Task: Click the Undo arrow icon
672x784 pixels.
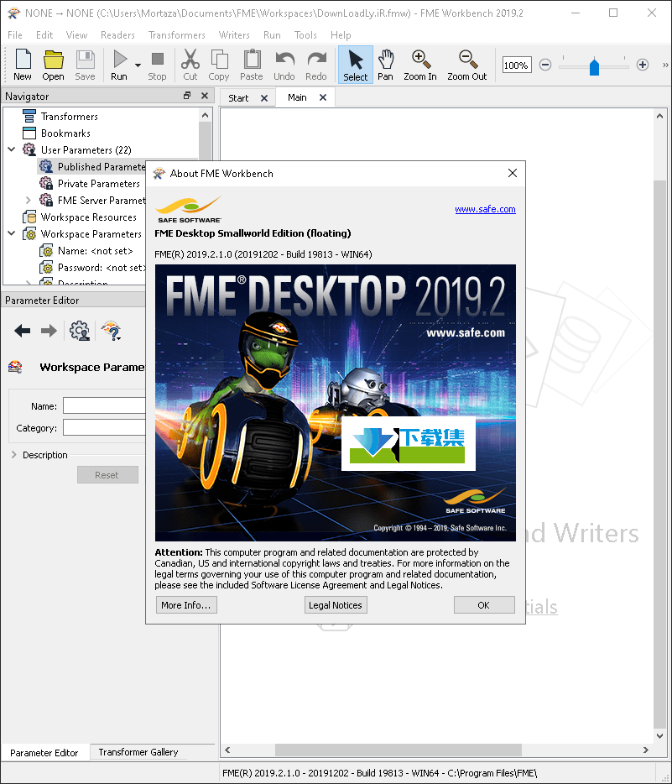Action: 284,65
